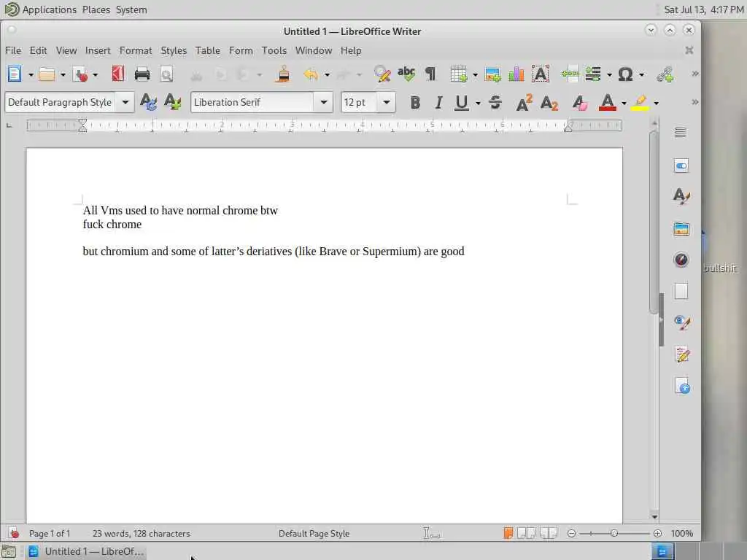
Task: Open the New document dropdown arrow
Action: (31, 75)
